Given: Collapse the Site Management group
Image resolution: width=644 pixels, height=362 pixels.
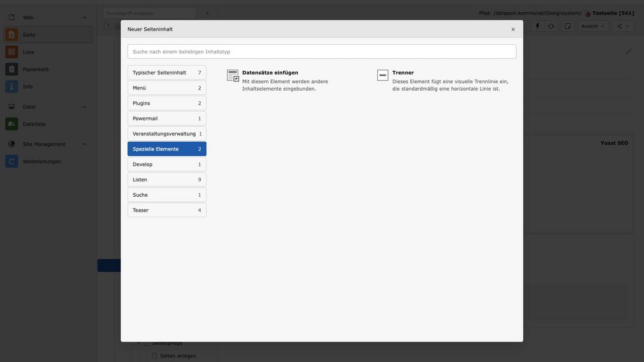Looking at the screenshot, I should 85,144.
